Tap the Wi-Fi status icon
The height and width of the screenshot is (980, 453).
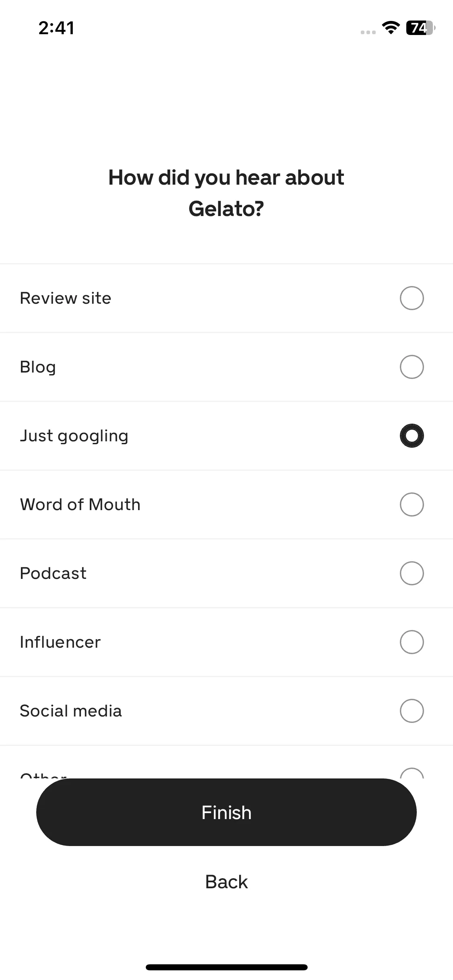(391, 28)
